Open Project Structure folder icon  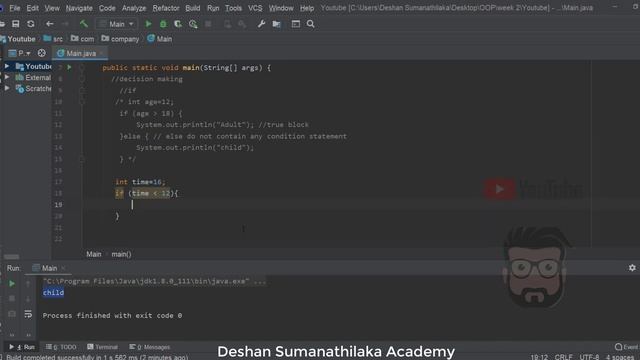pyautogui.click(x=276, y=24)
